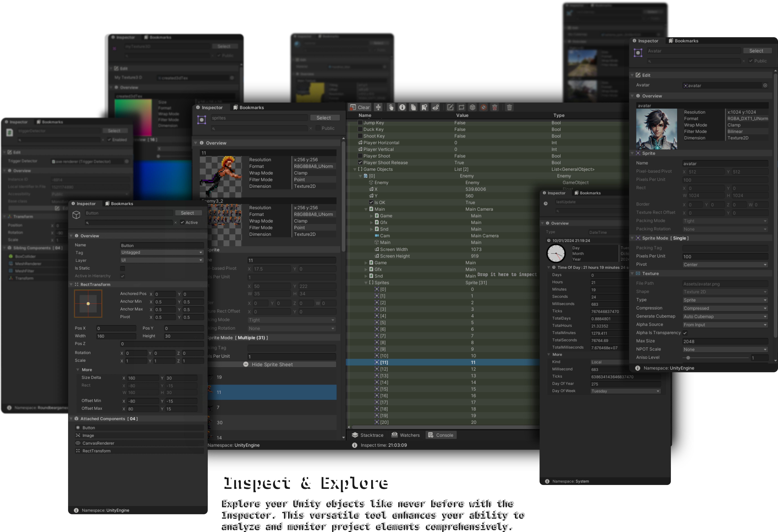Click the object picker circle beside avatar
The image size is (778, 532).
point(765,85)
